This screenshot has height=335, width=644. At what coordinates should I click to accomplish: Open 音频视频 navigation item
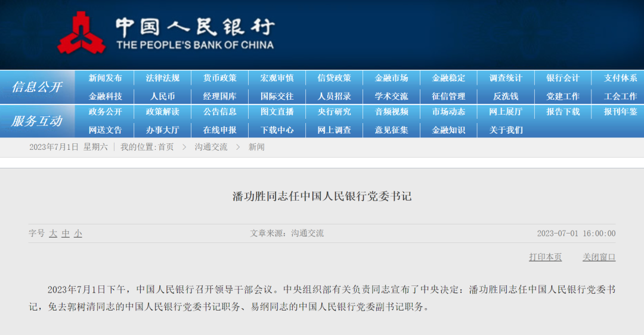[391, 112]
